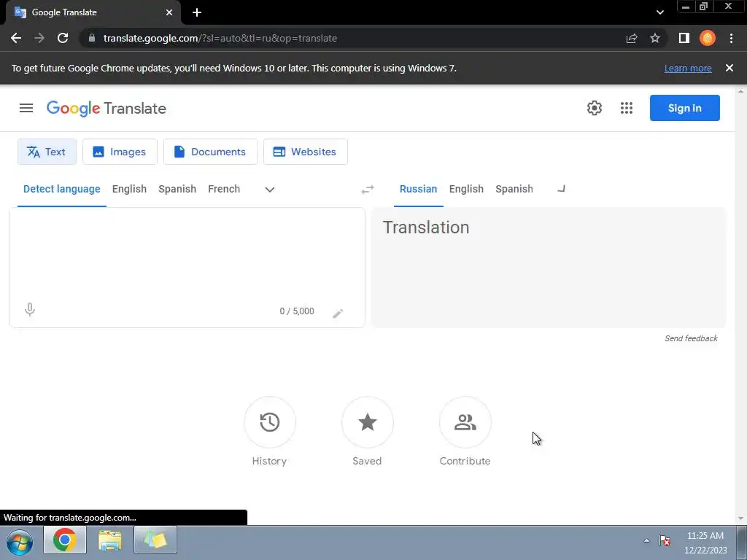
Task: Select Detect language as source
Action: coord(62,189)
